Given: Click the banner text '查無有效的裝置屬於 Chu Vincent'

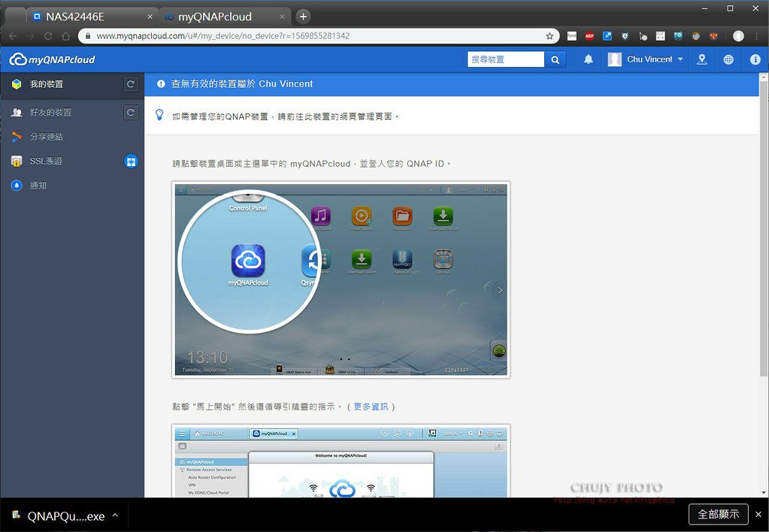Looking at the screenshot, I should click(242, 84).
